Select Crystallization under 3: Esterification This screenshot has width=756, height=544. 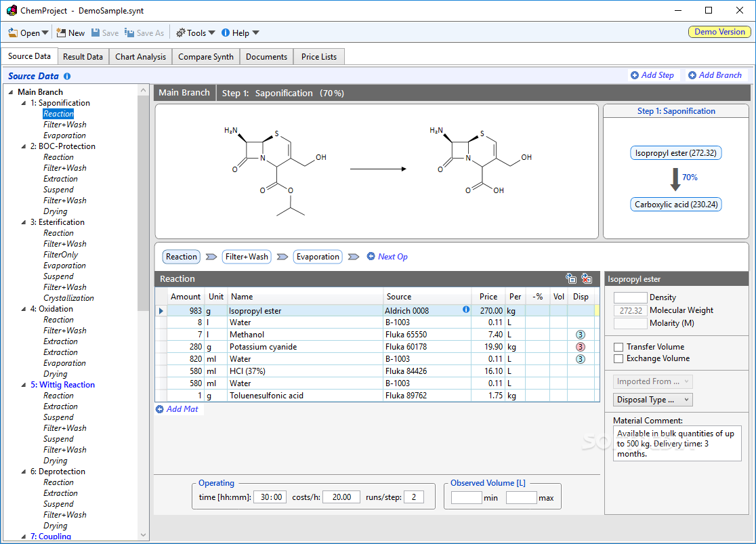pos(68,298)
